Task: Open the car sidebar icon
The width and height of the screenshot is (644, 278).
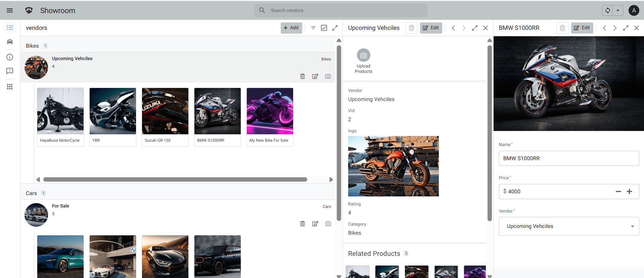Action: 10,42
